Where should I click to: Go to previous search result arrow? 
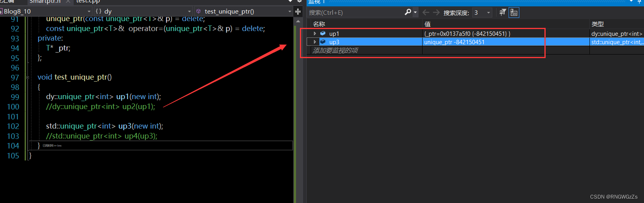tap(426, 12)
